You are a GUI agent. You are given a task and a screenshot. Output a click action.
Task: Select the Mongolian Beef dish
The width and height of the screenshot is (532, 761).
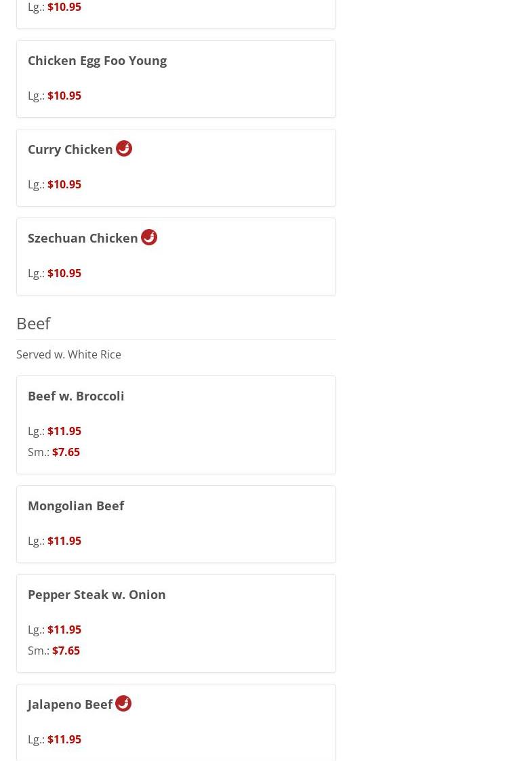click(76, 506)
